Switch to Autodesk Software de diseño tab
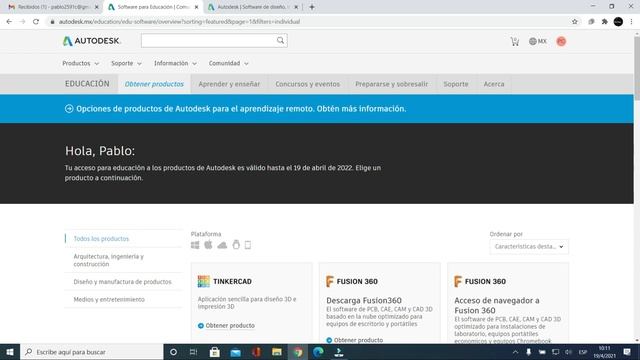Screen dimensions: 640x360 coord(253,7)
